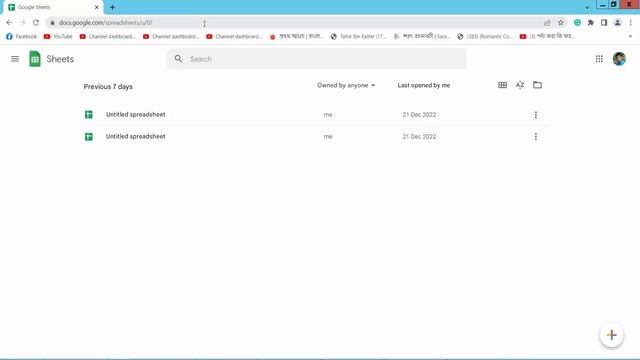
Task: Click the browser address bar URL
Action: point(105,23)
